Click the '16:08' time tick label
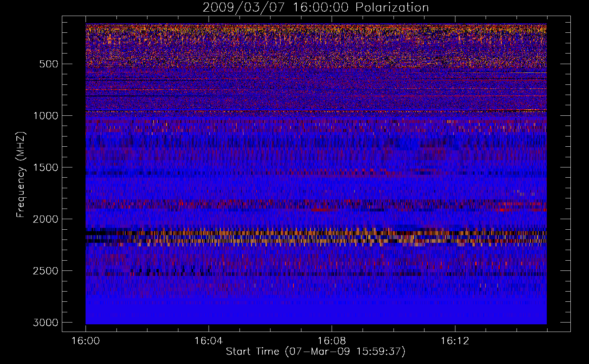This screenshot has width=589, height=364. (x=332, y=341)
